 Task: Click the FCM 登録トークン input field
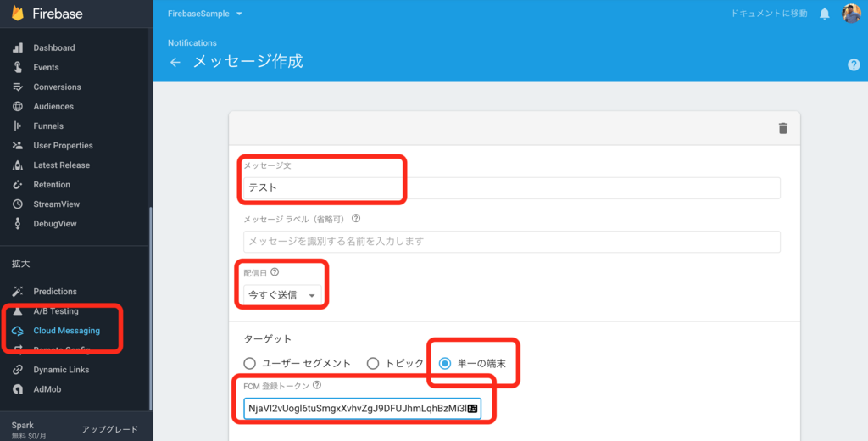362,409
